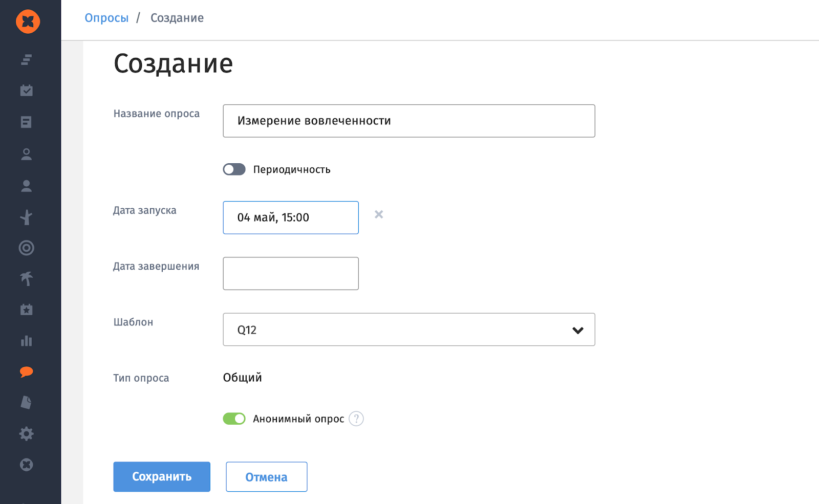Open the Шаблон dropdown showing Q12
Viewport: 819px width, 504px height.
pyautogui.click(x=409, y=330)
